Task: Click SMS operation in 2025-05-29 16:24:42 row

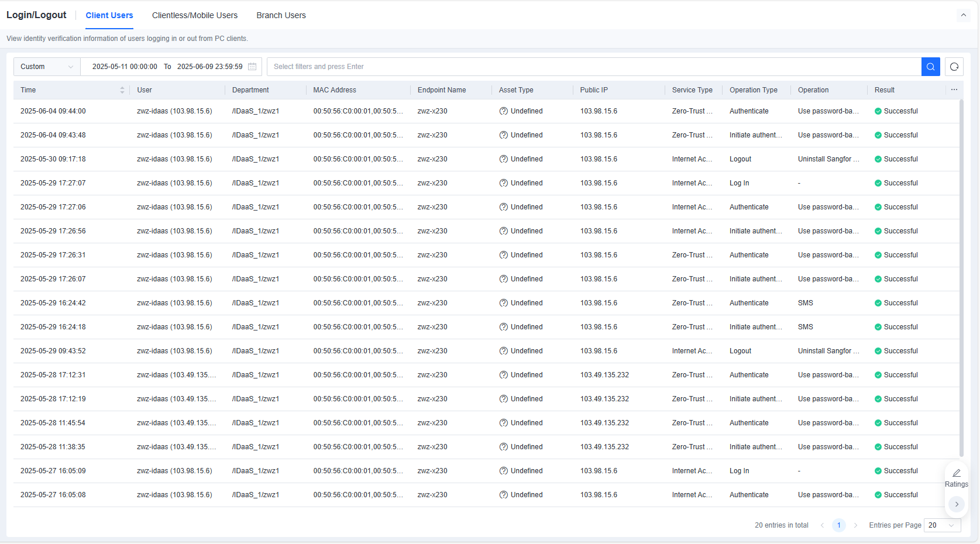Action: pos(806,303)
